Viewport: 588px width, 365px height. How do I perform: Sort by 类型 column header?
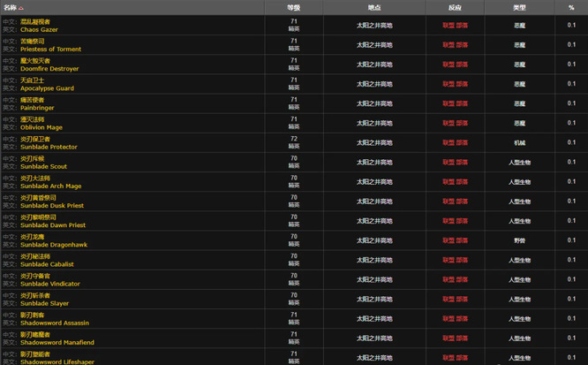tap(519, 7)
